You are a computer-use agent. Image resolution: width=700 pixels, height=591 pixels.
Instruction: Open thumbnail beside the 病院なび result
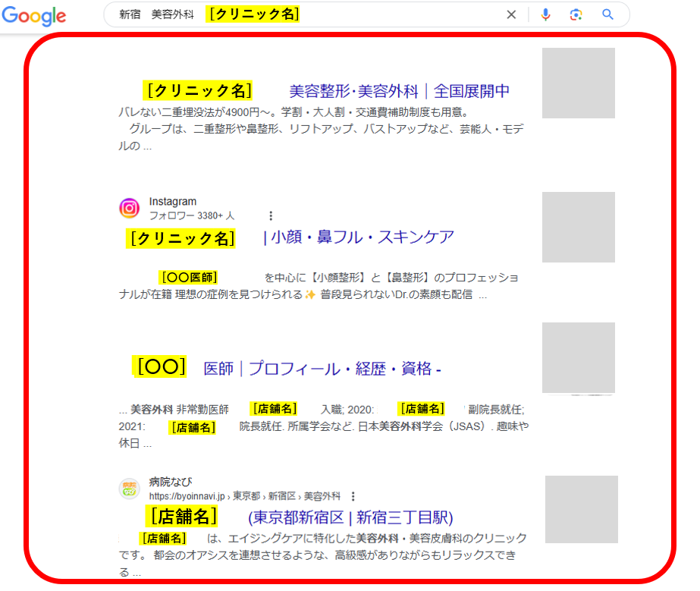tap(581, 509)
